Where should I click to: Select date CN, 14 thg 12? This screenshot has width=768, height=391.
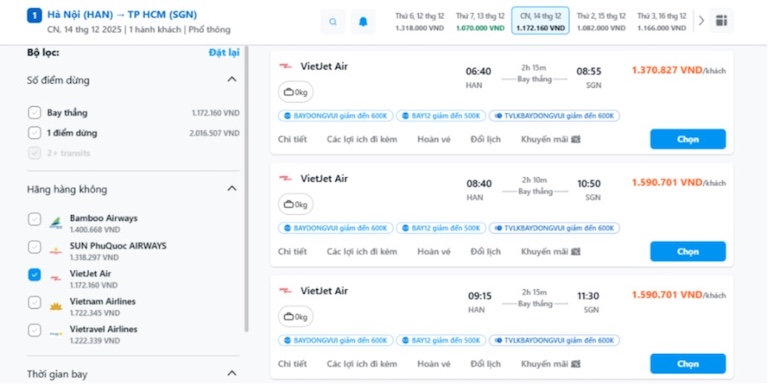(541, 21)
